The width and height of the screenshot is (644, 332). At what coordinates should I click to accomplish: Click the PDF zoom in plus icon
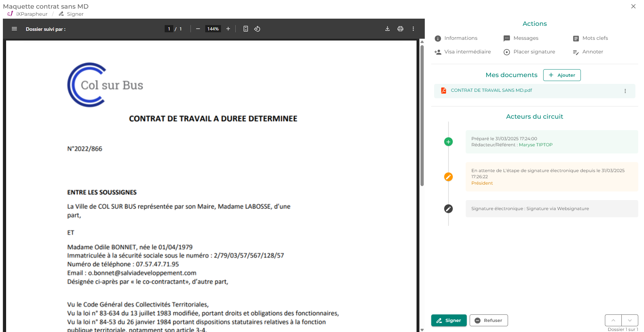point(228,29)
